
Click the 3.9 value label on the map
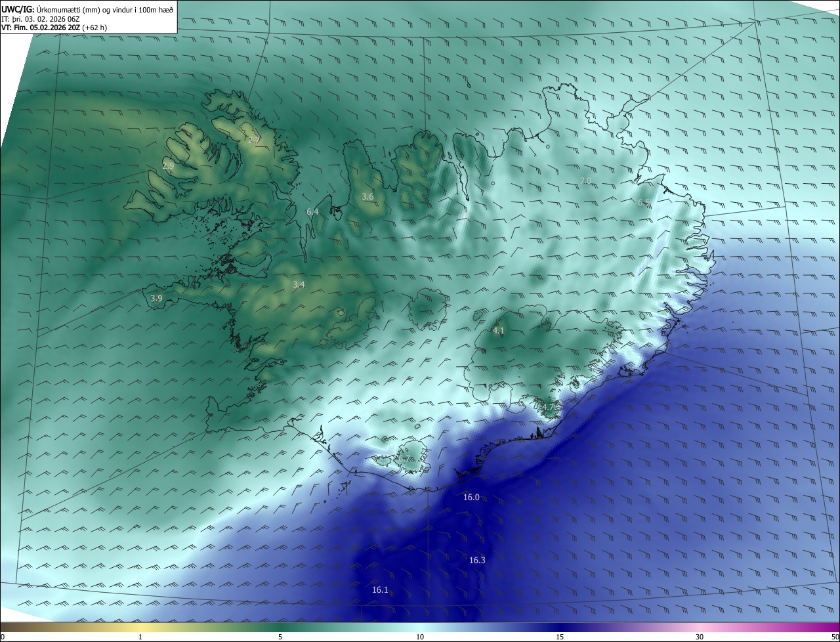click(x=156, y=299)
